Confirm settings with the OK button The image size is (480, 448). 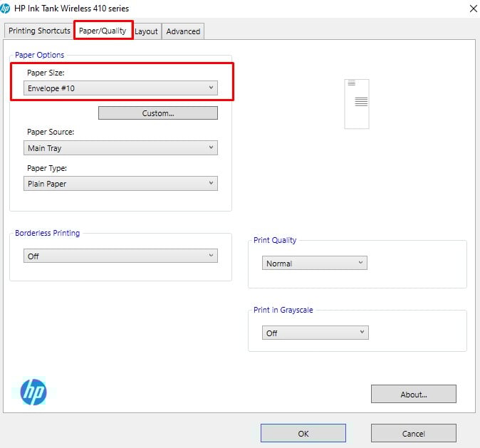[x=303, y=433]
